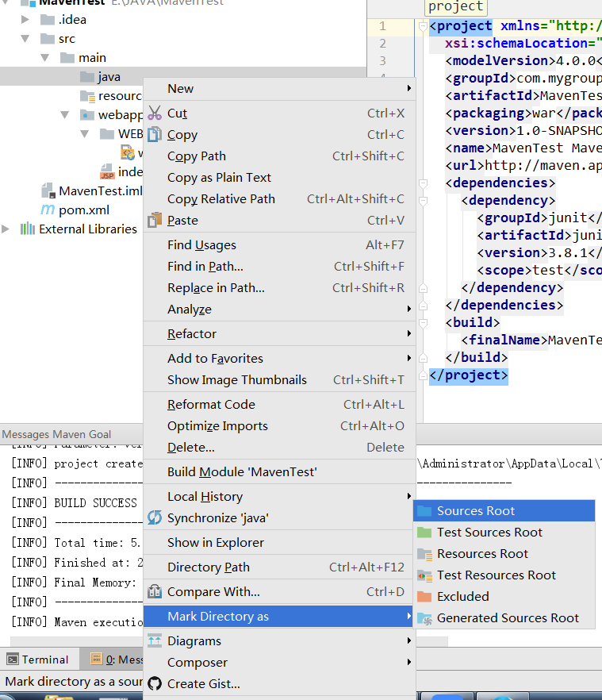Click the Resources Root folder icon
602x700 pixels.
pos(425,554)
